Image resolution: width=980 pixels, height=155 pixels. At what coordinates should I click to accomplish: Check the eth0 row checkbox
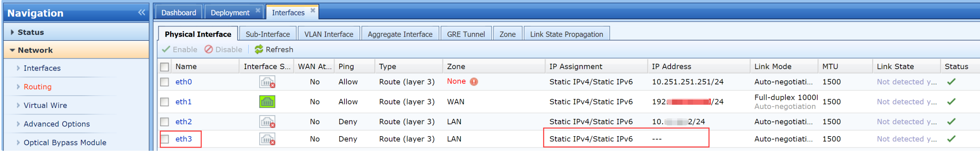point(164,82)
